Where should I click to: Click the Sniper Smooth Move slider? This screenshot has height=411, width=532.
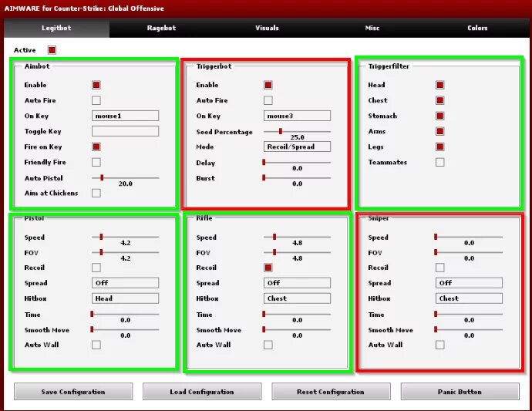469,329
